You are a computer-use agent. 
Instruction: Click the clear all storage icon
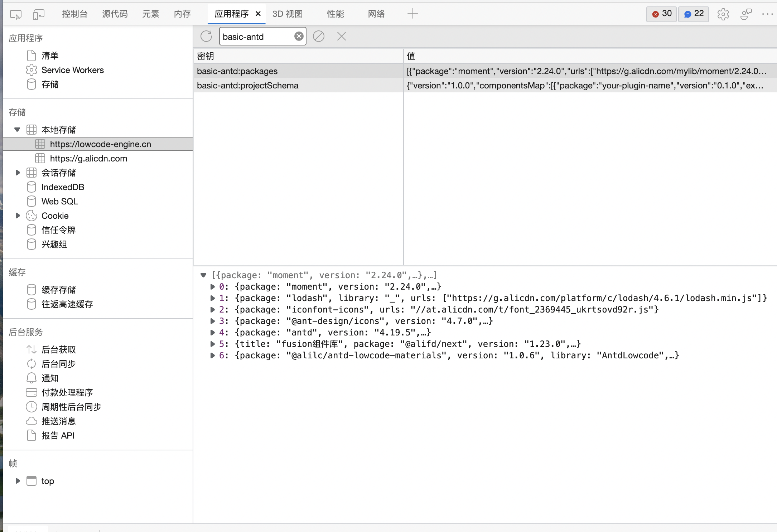[318, 36]
